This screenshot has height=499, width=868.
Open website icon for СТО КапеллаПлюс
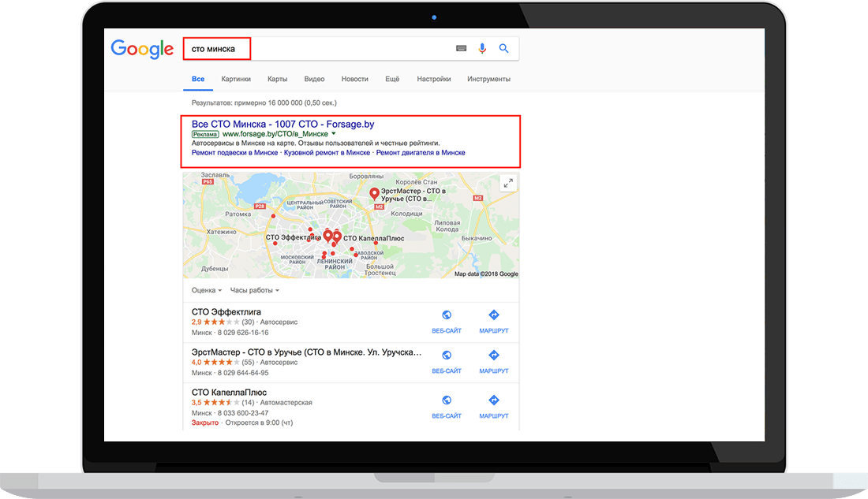447,400
